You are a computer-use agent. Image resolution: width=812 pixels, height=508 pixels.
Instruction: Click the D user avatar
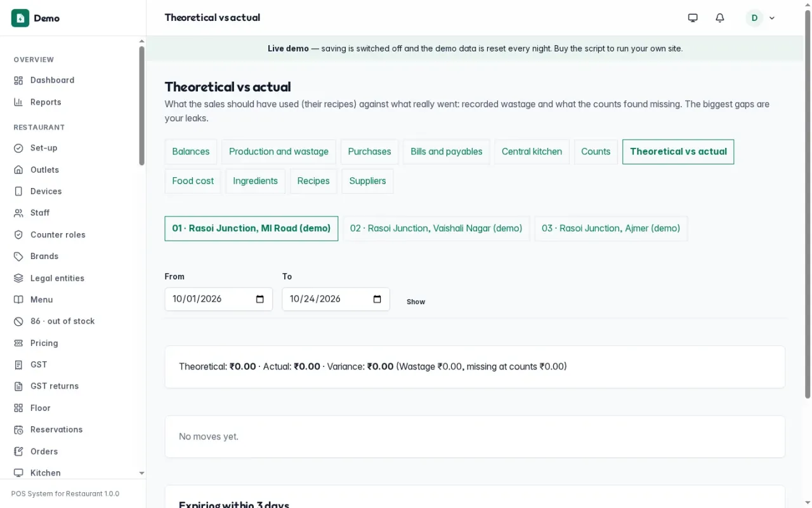coord(754,18)
